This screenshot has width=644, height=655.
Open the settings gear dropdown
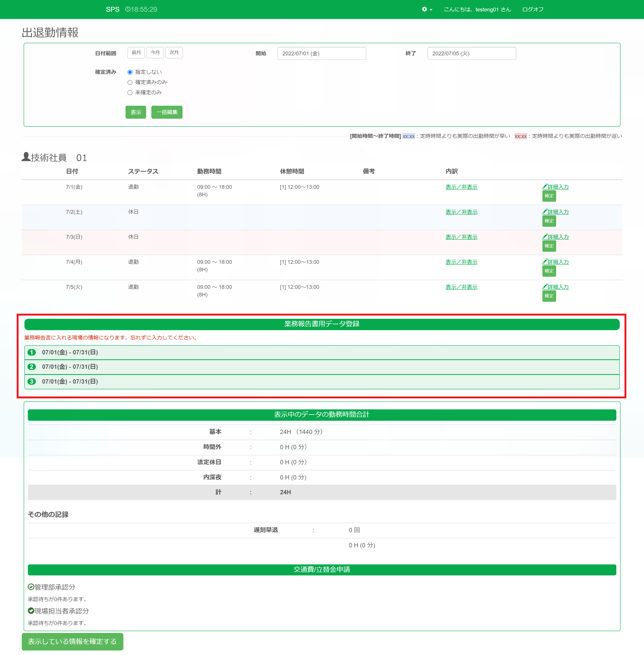click(426, 9)
